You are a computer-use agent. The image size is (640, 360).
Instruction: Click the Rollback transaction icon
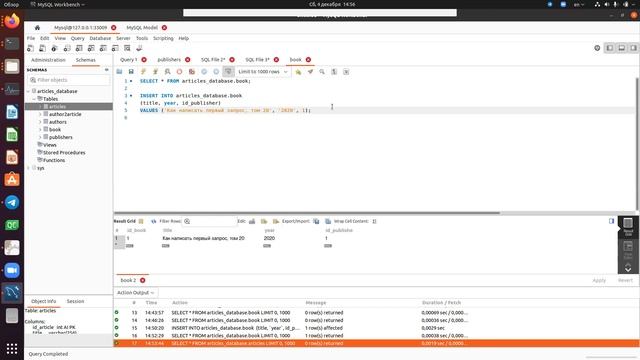216,71
